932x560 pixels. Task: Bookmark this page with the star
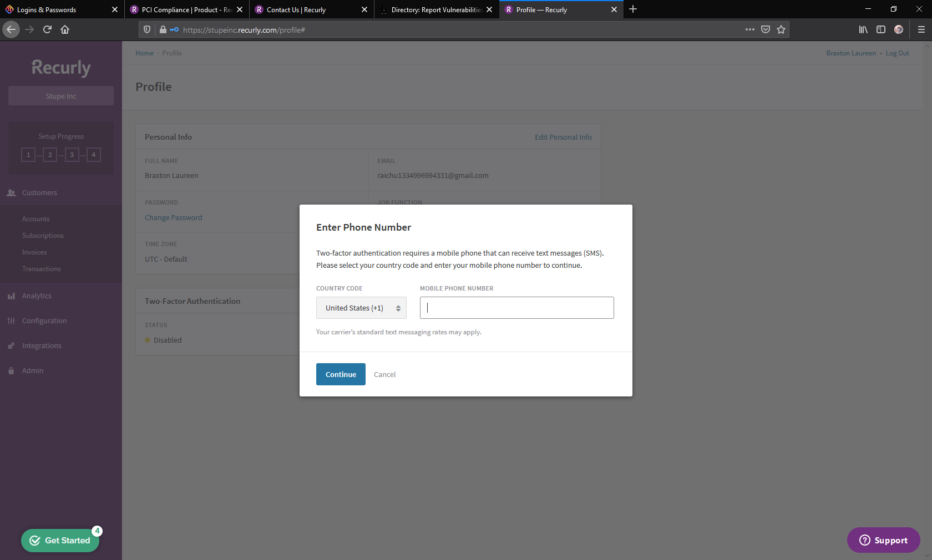click(781, 29)
